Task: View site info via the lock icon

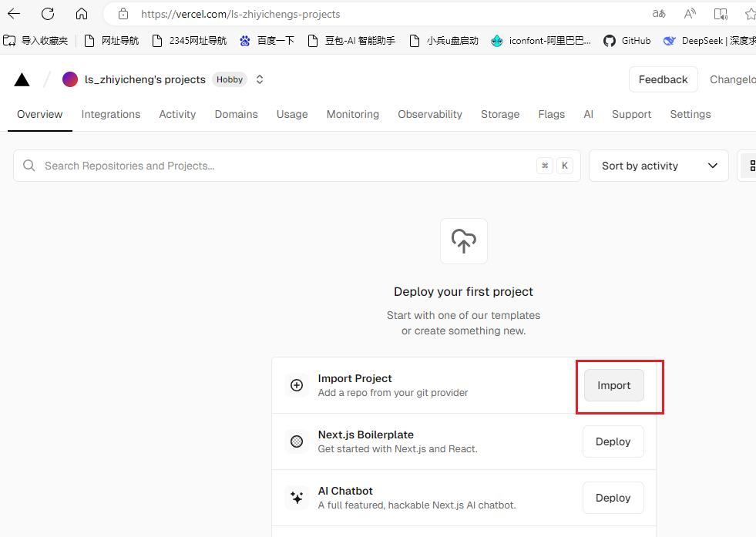Action: click(123, 14)
